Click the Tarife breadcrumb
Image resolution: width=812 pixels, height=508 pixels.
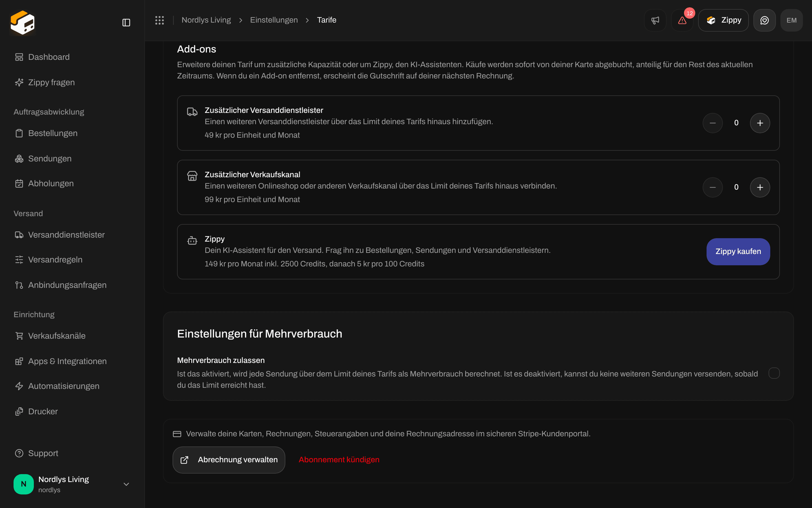[x=326, y=20]
